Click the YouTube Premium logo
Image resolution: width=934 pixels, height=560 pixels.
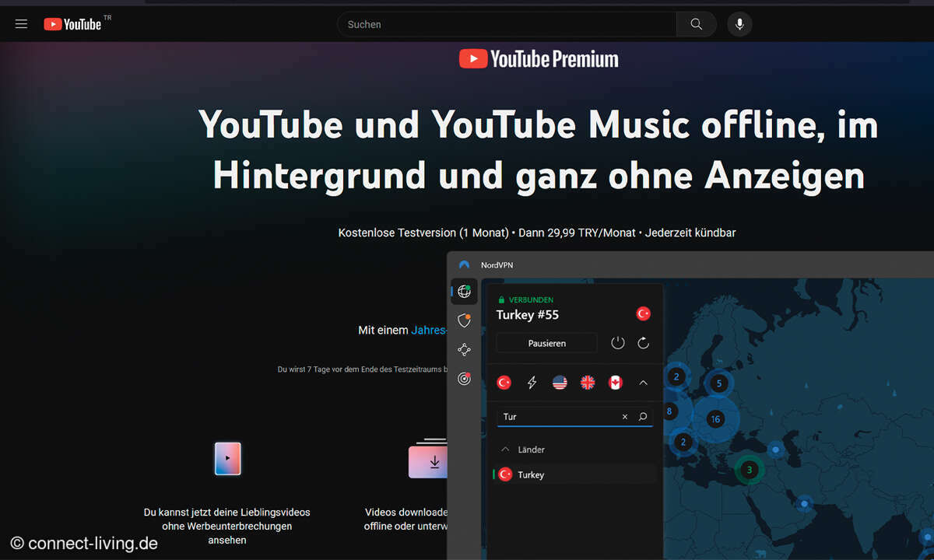point(539,59)
